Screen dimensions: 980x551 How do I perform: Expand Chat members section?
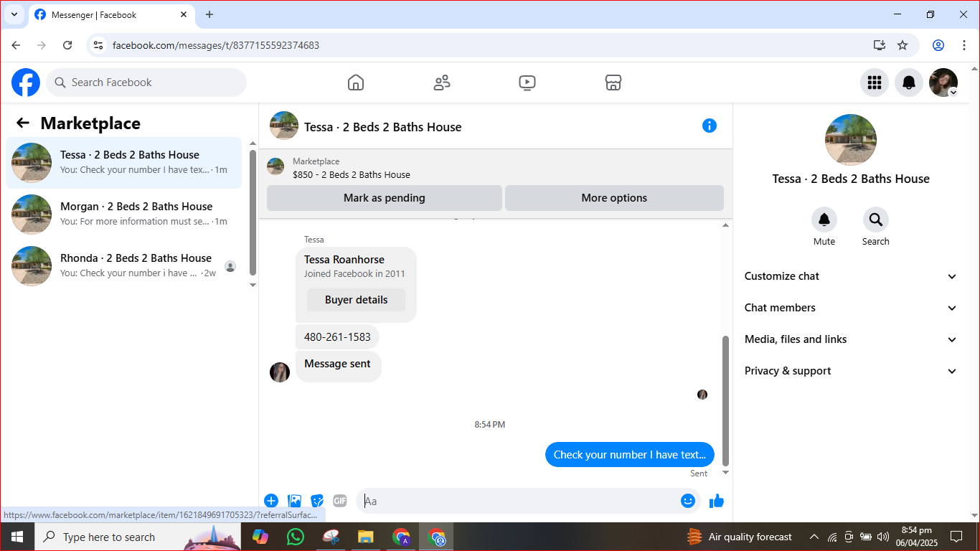point(851,308)
